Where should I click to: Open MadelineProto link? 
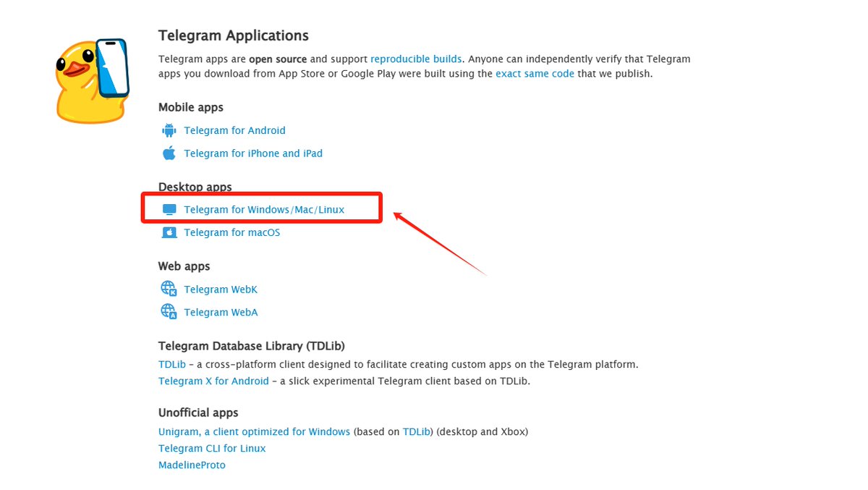tap(192, 465)
